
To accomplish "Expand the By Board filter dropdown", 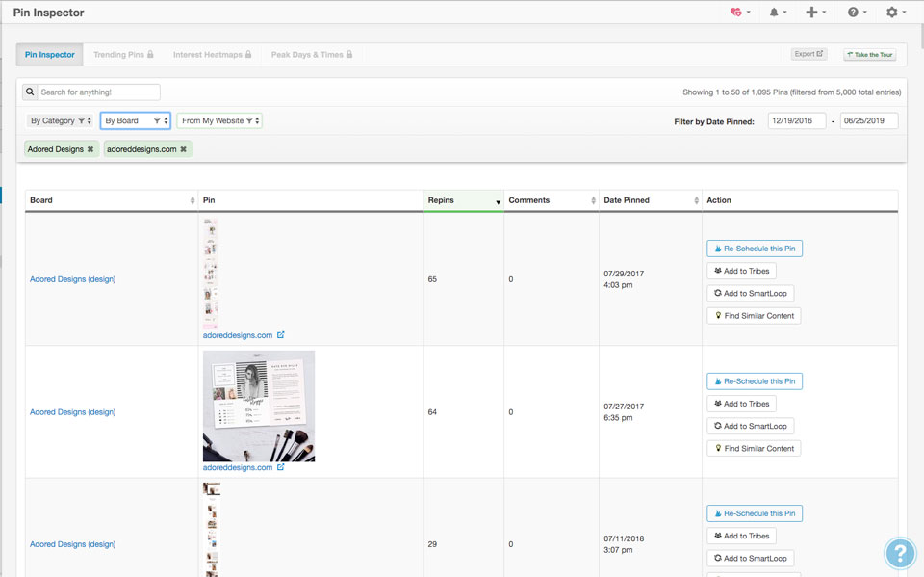I will coord(135,120).
